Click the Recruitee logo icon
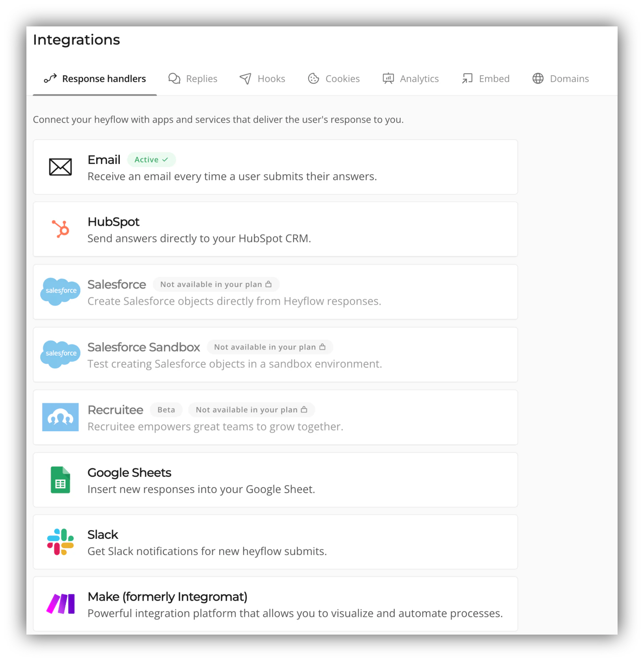644x661 pixels. coord(60,417)
